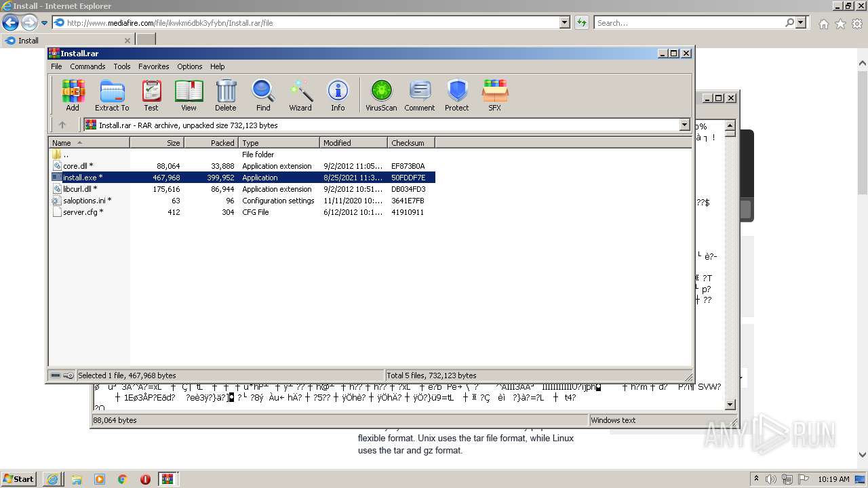868x488 pixels.
Task: Click the Extract To toolbar icon
Action: (x=112, y=96)
